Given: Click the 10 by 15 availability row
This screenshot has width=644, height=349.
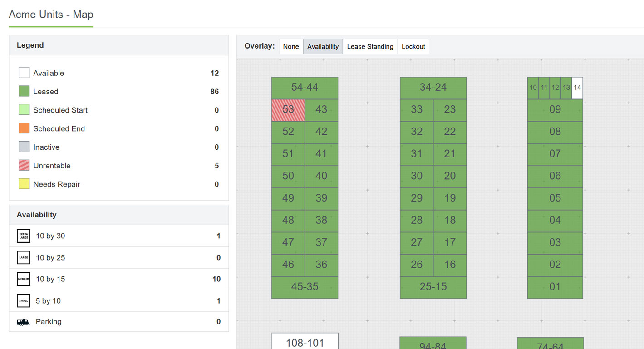Looking at the screenshot, I should pos(119,279).
